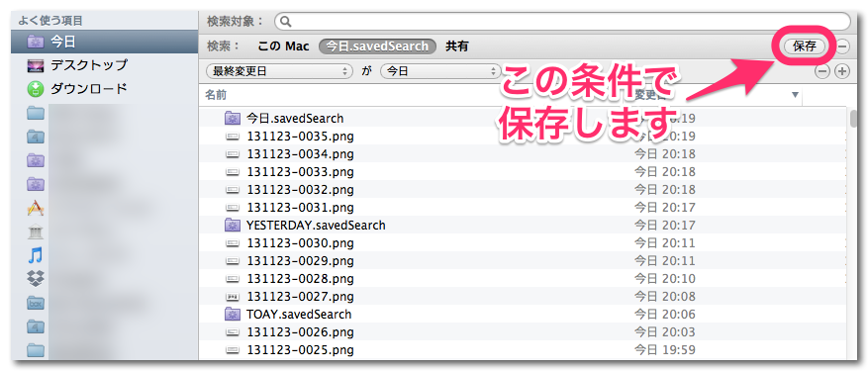Click the magnifying glass in the search field

pyautogui.click(x=286, y=22)
